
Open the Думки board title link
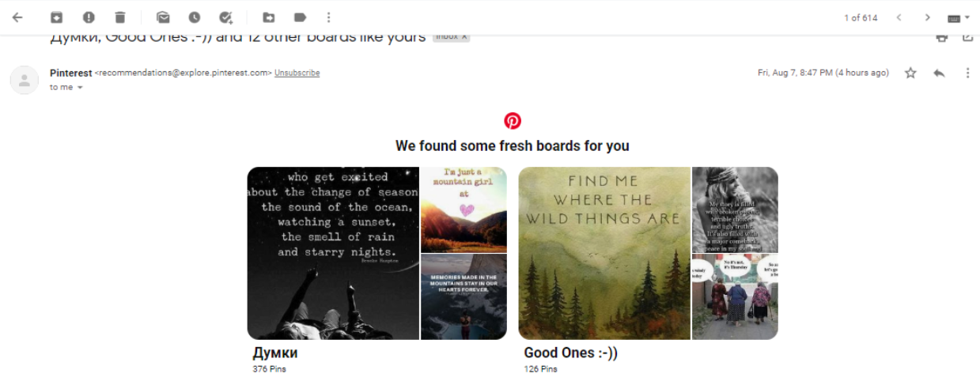(x=275, y=353)
